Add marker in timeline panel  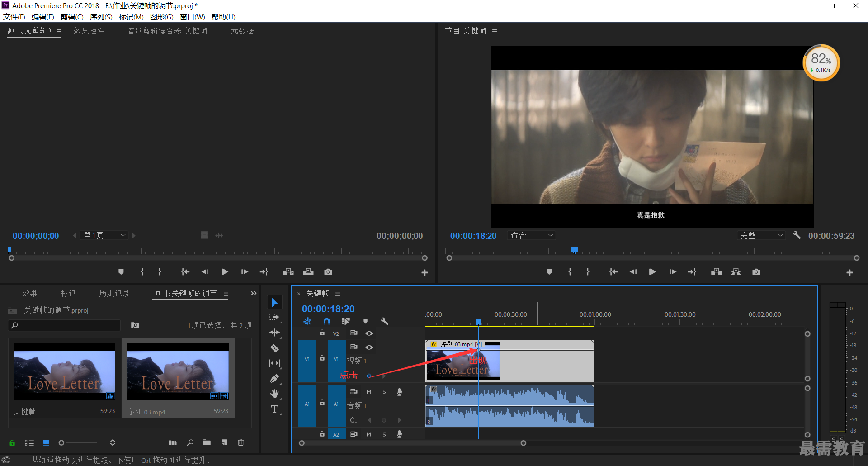(366, 321)
